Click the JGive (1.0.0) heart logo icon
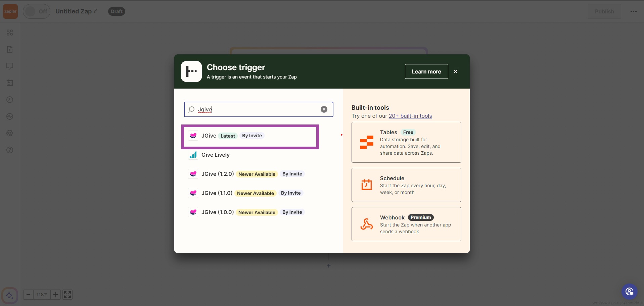This screenshot has width=644, height=306. (x=193, y=212)
